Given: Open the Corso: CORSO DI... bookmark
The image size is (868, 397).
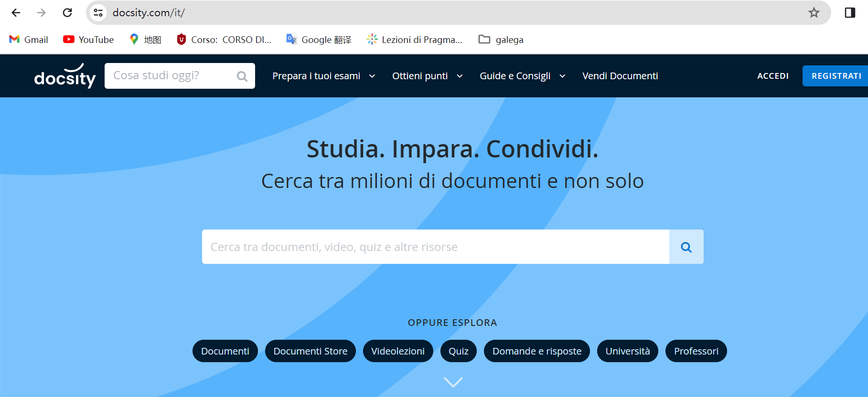Looking at the screenshot, I should pos(224,40).
